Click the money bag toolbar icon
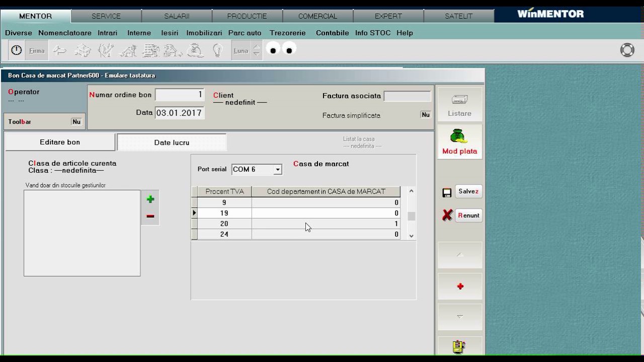644x362 pixels. (x=195, y=50)
